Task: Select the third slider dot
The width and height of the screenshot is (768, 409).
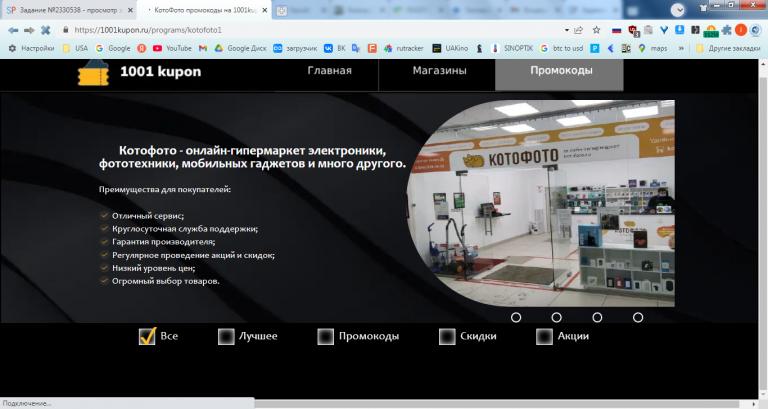Action: click(x=597, y=317)
